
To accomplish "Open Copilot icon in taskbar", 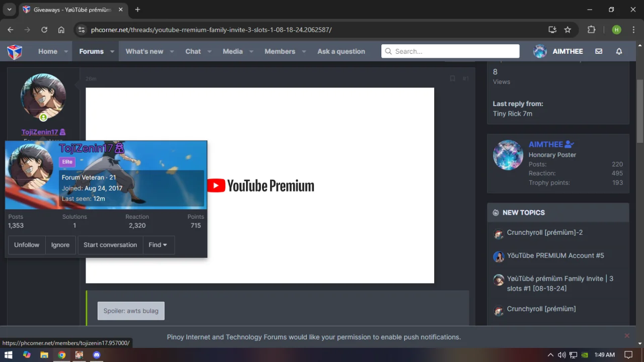I will [x=27, y=355].
